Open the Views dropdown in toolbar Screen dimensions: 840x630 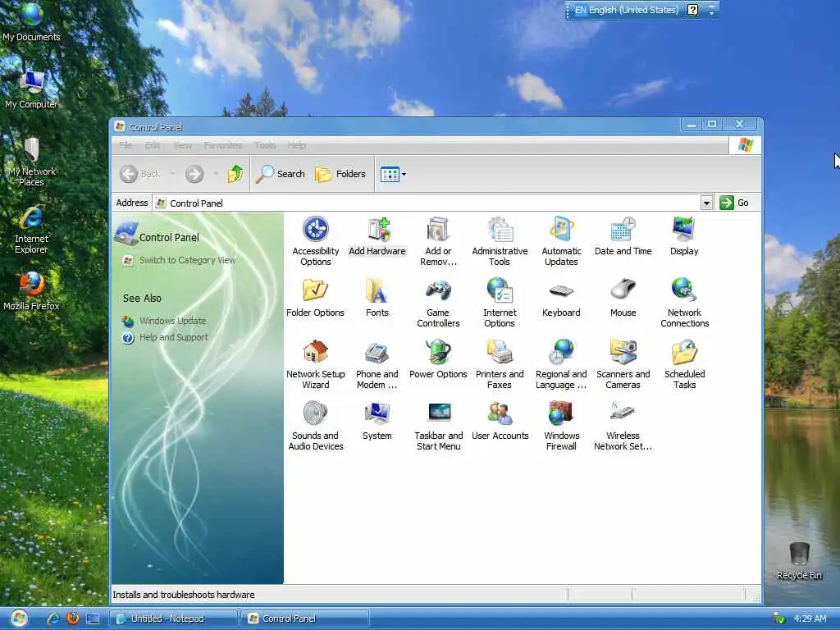393,174
